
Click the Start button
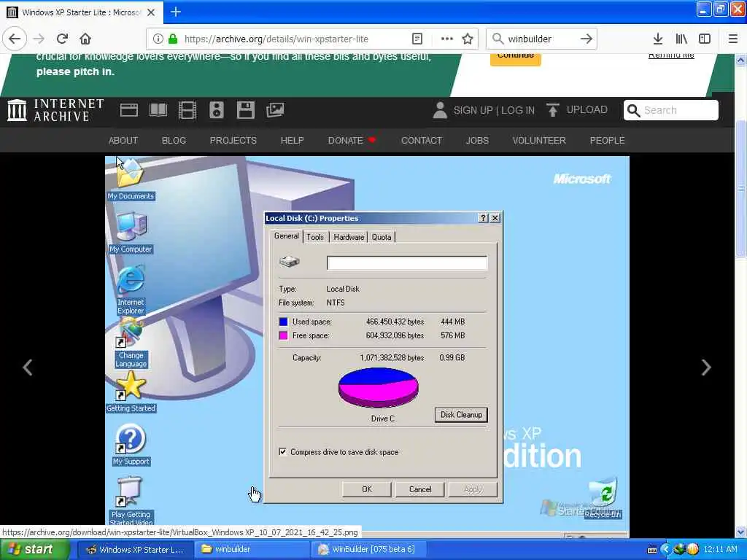point(34,550)
